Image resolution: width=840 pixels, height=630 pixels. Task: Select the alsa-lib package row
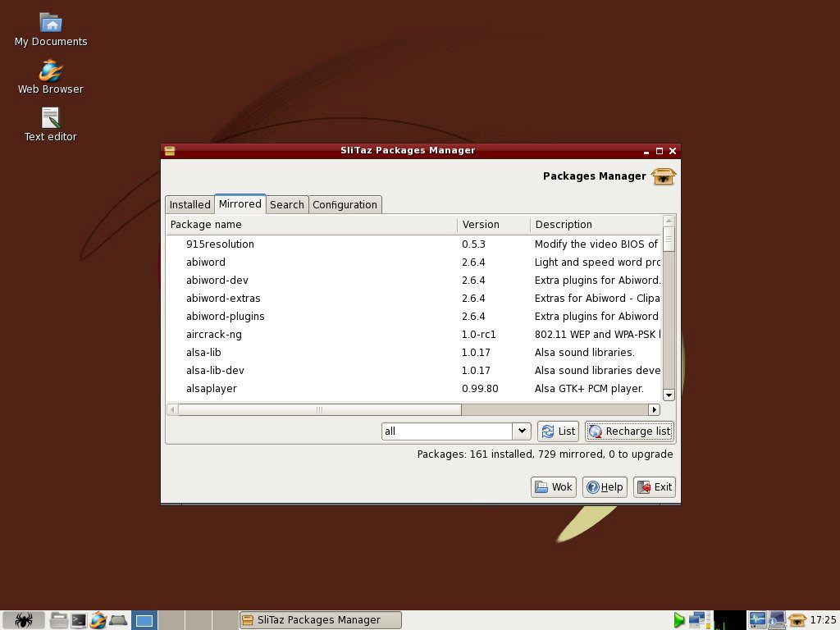tap(413, 353)
